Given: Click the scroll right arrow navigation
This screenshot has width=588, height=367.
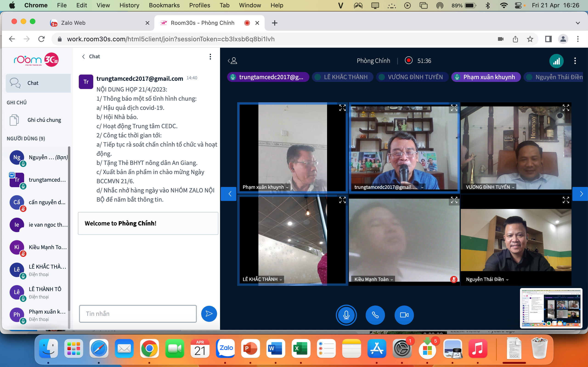Looking at the screenshot, I should click(580, 194).
